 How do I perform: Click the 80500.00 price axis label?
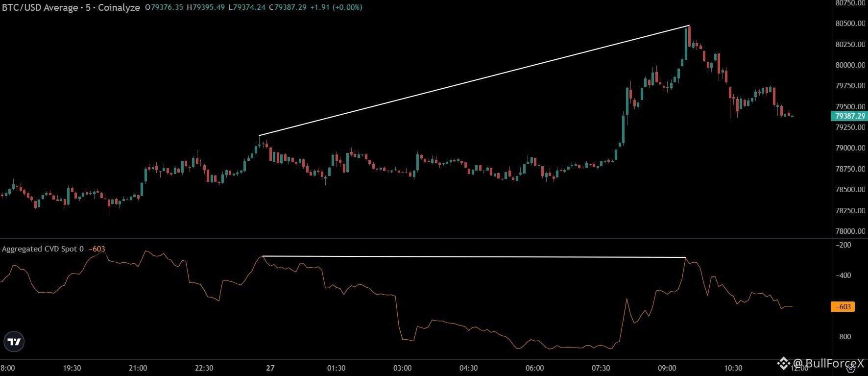click(850, 24)
